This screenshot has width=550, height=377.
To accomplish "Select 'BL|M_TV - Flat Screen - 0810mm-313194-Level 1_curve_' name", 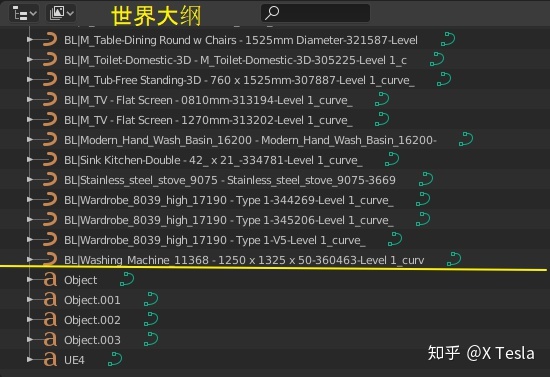I will coord(208,100).
